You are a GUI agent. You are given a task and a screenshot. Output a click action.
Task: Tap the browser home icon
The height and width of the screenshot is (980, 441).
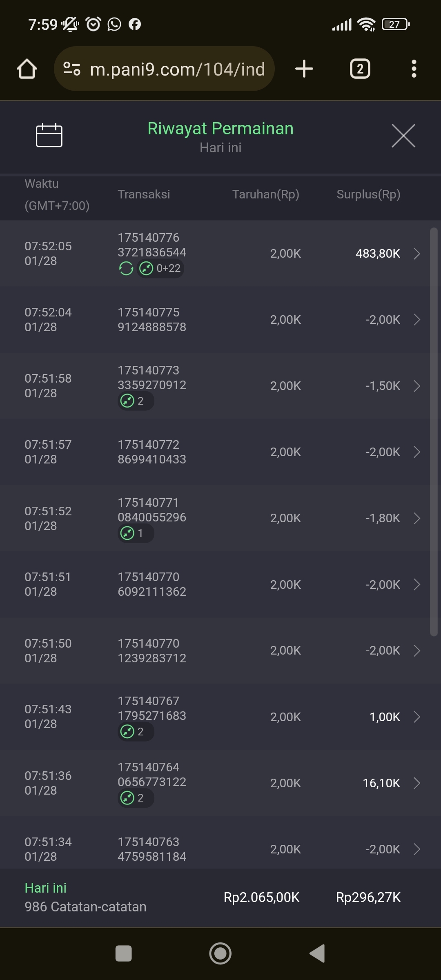(27, 69)
